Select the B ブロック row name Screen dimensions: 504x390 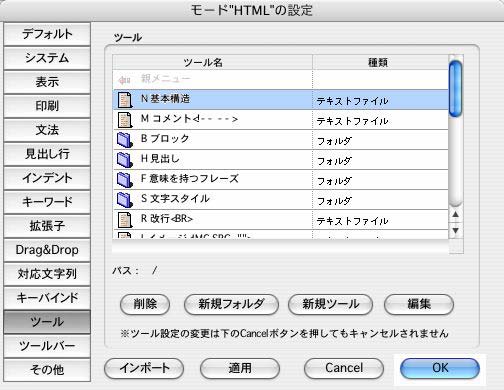pyautogui.click(x=165, y=139)
